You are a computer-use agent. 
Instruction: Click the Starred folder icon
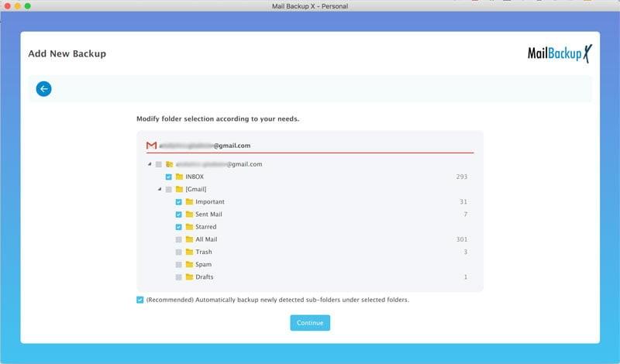[x=189, y=227]
